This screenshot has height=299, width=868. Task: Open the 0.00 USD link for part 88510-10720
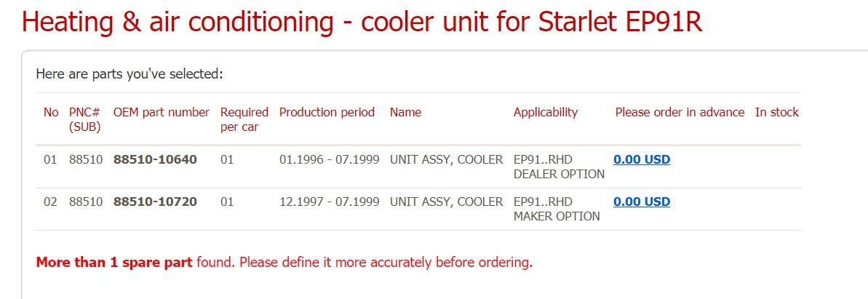click(x=642, y=202)
